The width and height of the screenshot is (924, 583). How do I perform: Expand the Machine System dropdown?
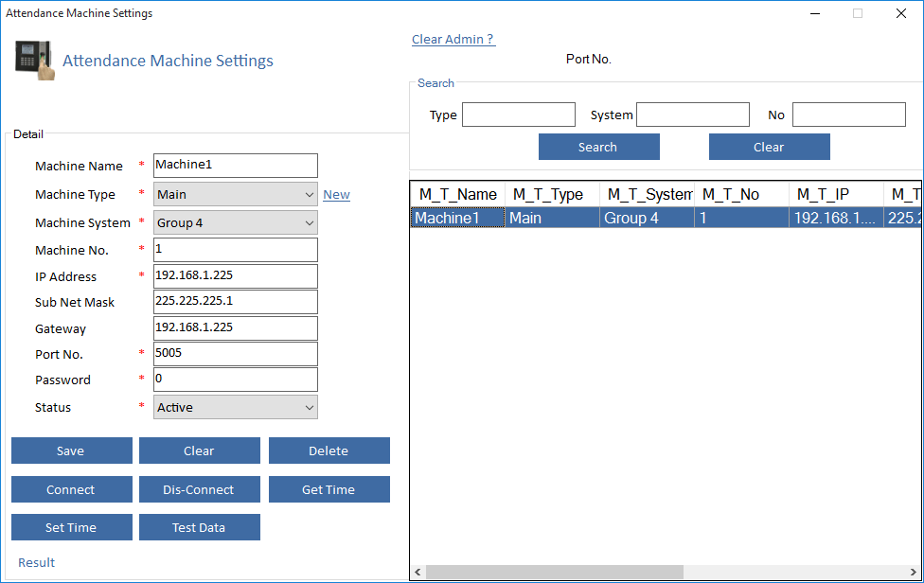[235, 222]
